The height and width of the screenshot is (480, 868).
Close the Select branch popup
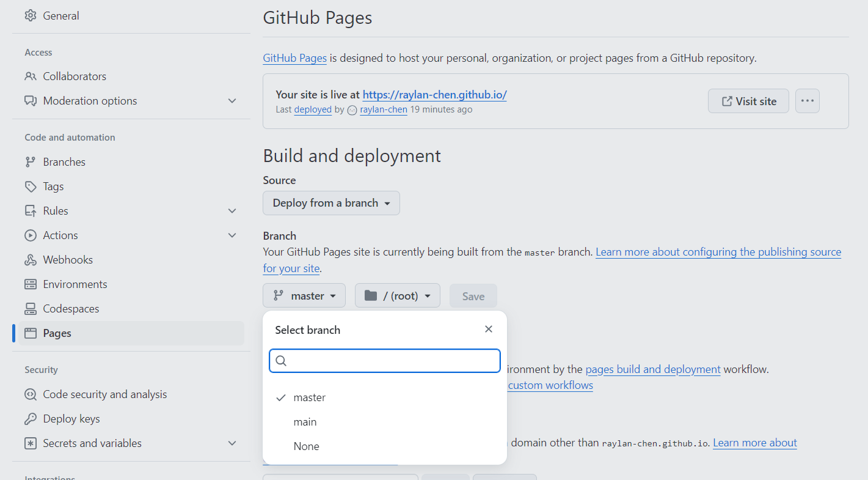point(489,329)
